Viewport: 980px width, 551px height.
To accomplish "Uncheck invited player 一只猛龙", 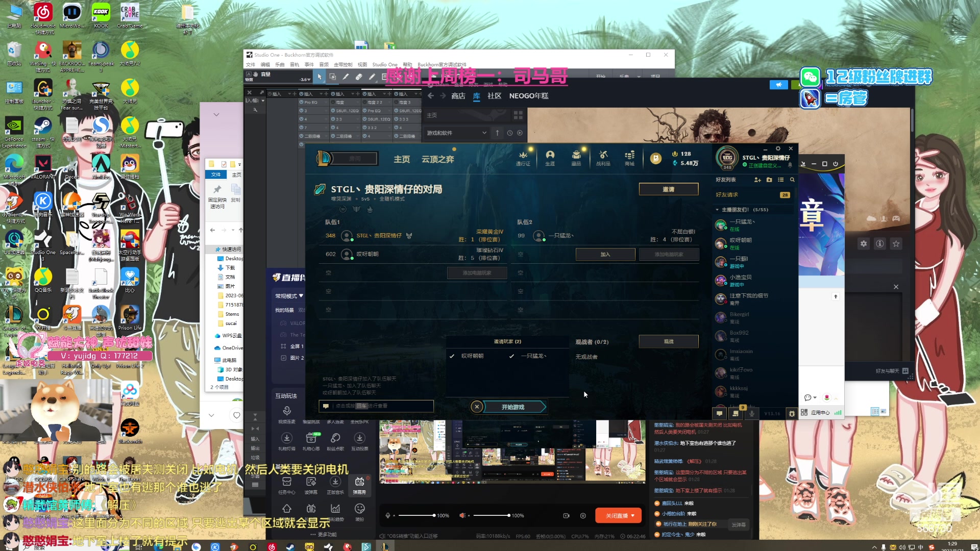I will tap(511, 356).
